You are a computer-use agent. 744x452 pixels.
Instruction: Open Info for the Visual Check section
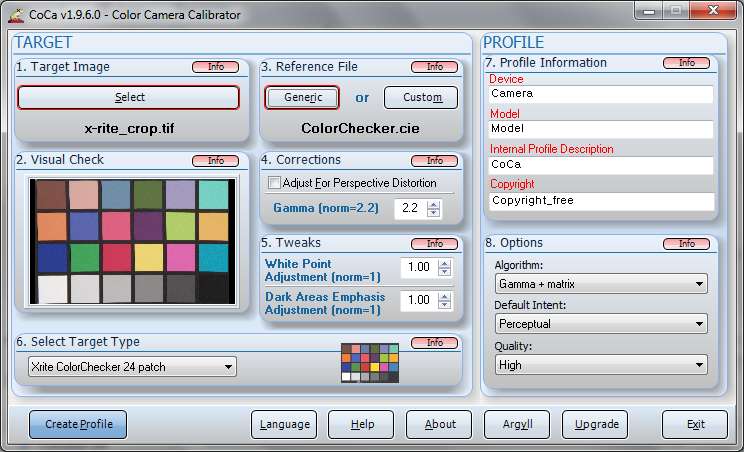[x=216, y=160]
